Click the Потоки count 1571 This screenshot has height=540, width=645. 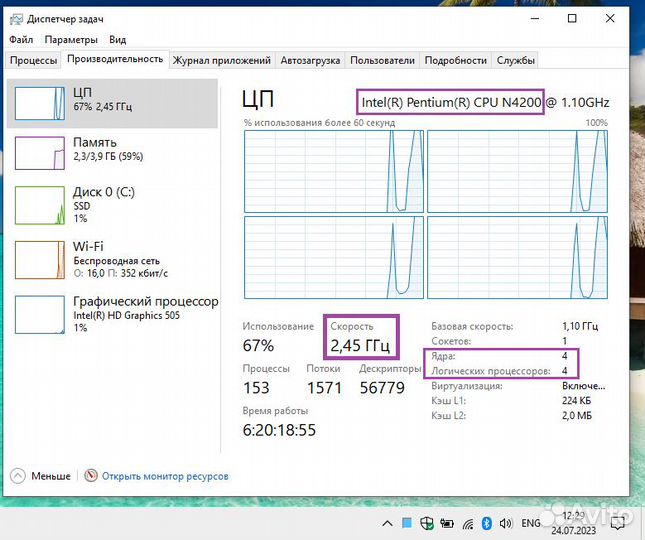click(x=325, y=388)
